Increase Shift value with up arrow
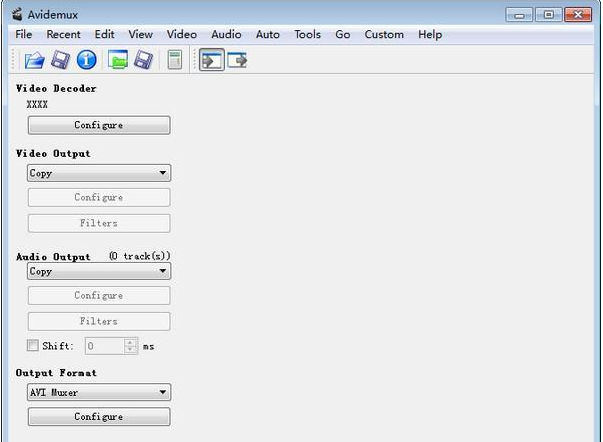Screen dimensions: 603x442 point(131,342)
